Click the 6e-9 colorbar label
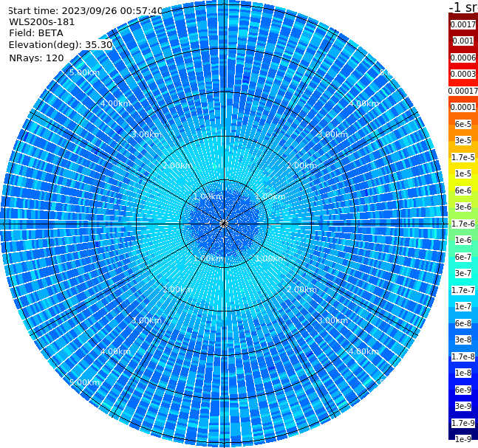The width and height of the screenshot is (478, 448). pyautogui.click(x=463, y=390)
